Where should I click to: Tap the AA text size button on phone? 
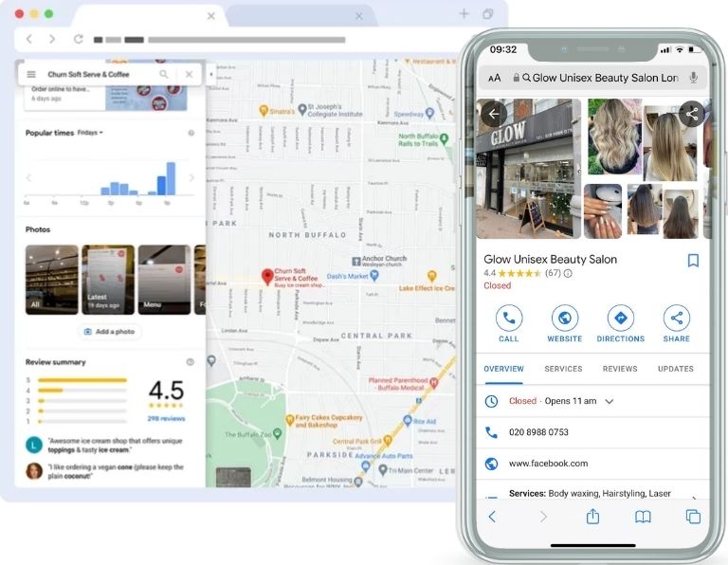(495, 78)
